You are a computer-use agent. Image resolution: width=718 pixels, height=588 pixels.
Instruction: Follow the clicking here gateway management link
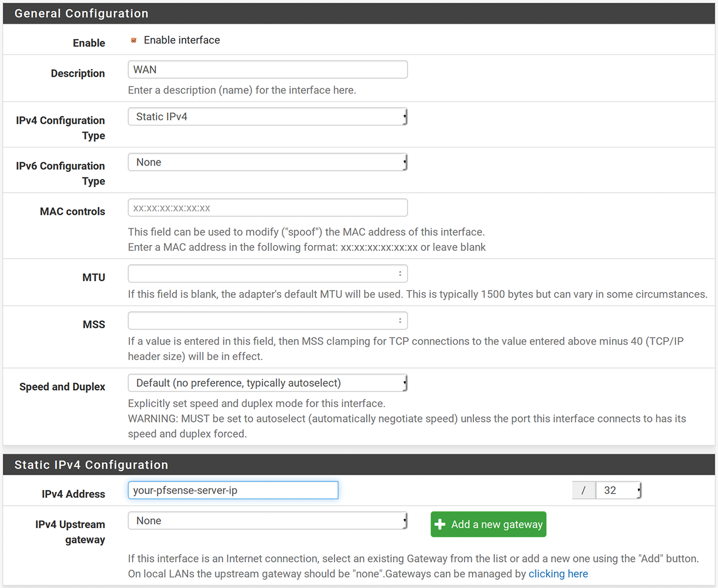tap(558, 573)
